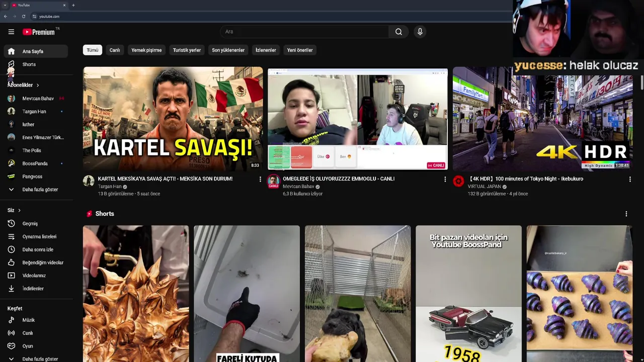Open Oyun under Keşfet
Screen dimensions: 644x362
(x=35, y=346)
